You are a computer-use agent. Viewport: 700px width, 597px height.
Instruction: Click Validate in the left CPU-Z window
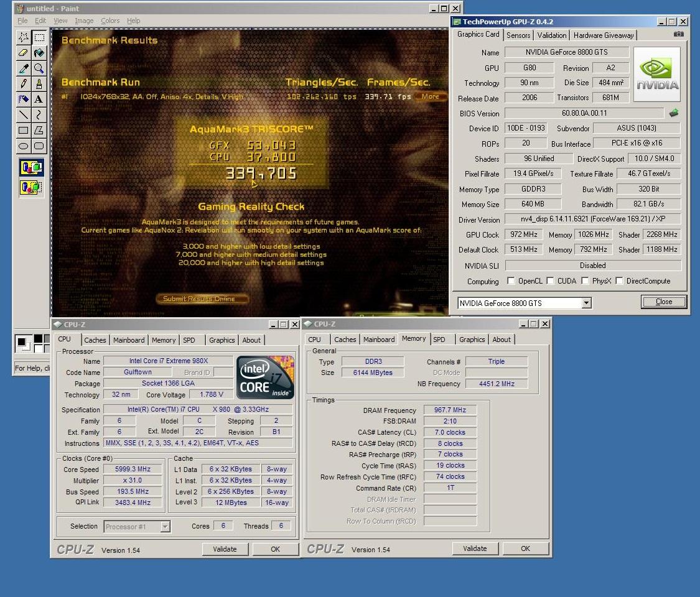tap(225, 549)
